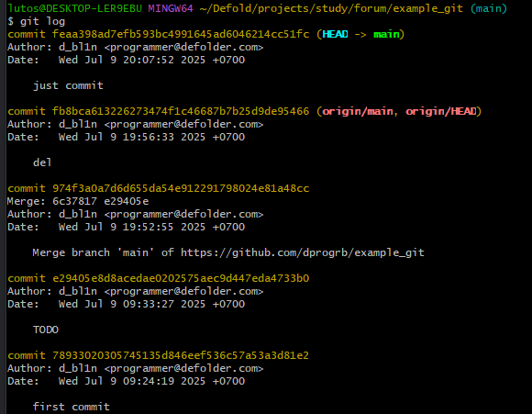This screenshot has height=414, width=532.
Task: Click merge parent hash 6c37817
Action: pos(74,201)
